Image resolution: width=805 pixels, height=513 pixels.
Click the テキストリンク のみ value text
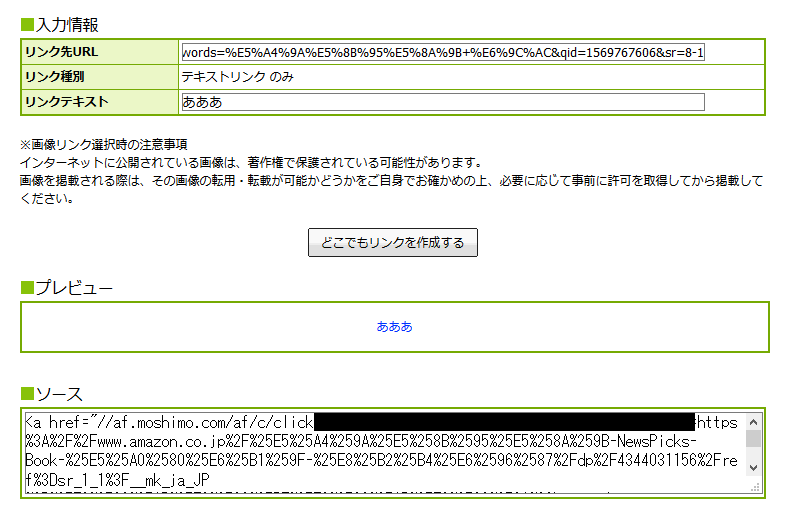click(237, 77)
